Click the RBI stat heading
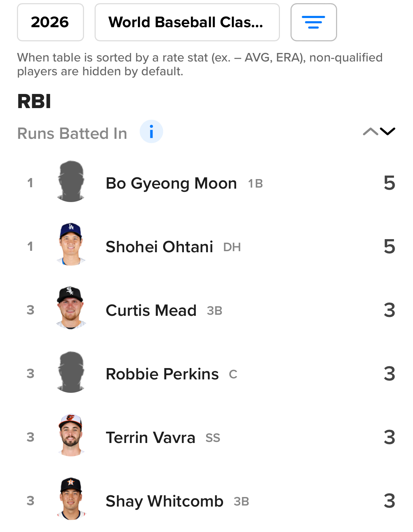The width and height of the screenshot is (413, 532). (34, 101)
